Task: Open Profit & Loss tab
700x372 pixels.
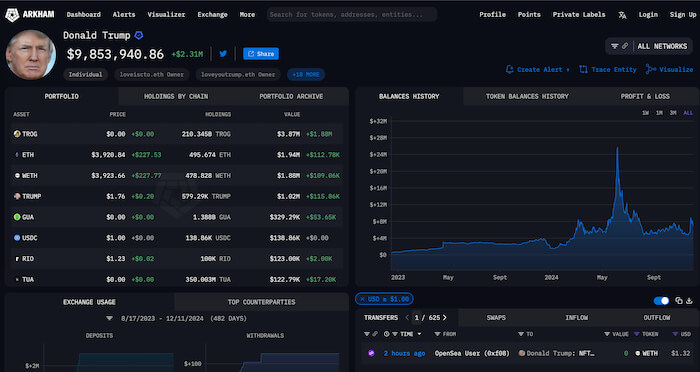Action: pos(645,96)
